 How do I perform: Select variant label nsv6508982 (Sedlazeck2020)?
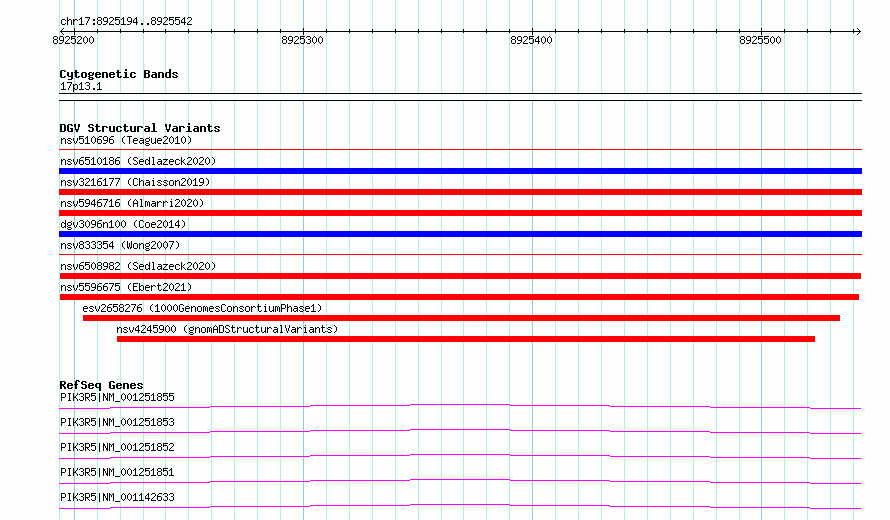click(138, 266)
